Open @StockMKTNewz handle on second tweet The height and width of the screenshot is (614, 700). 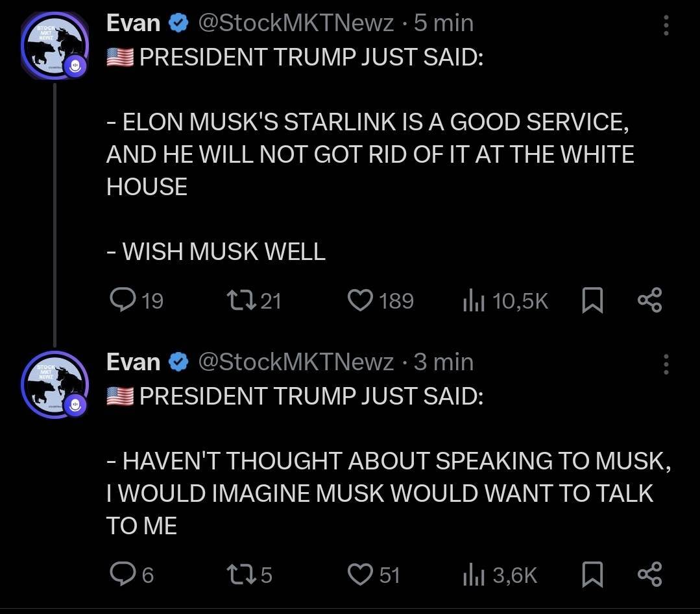pyautogui.click(x=295, y=362)
